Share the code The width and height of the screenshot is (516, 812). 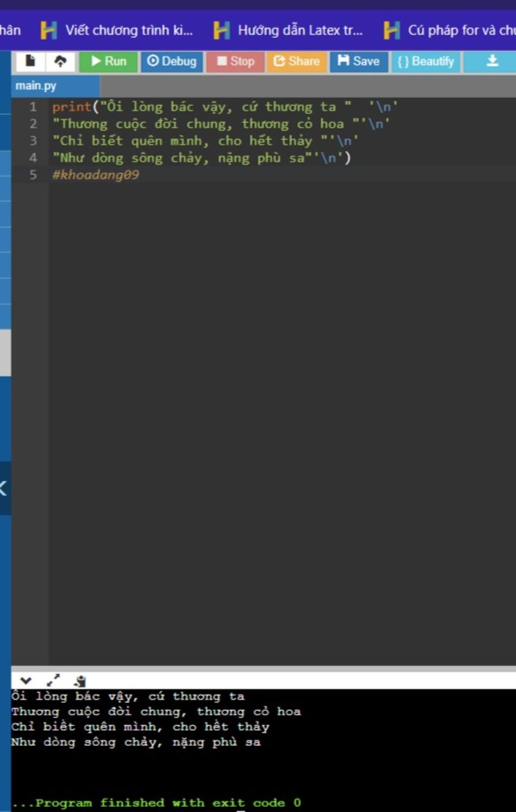click(297, 61)
